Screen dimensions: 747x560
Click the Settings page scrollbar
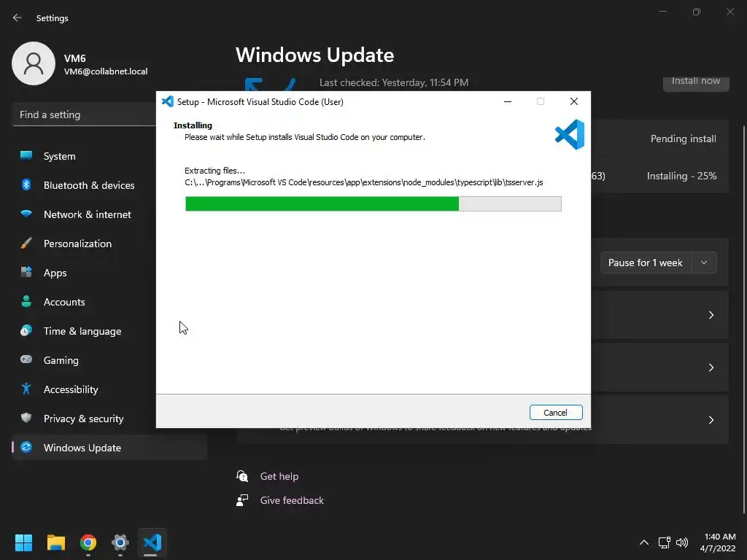point(744,319)
